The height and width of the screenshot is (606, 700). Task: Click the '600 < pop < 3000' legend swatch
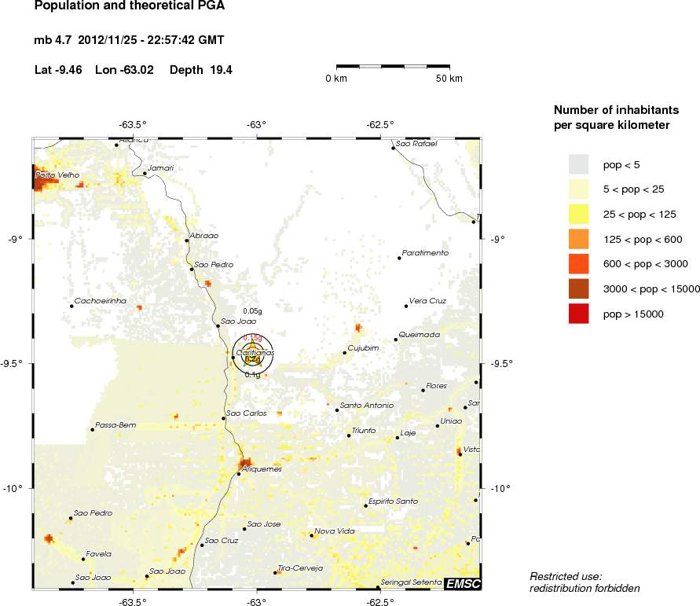tap(578, 264)
